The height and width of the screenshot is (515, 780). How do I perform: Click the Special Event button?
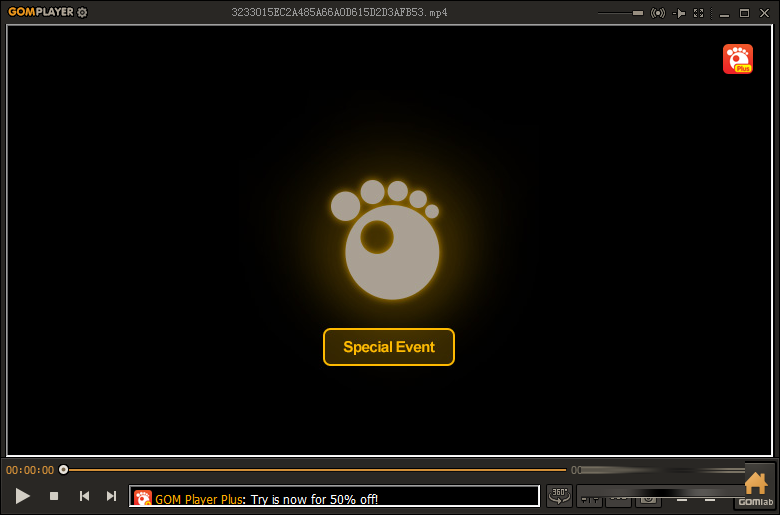[x=389, y=347]
